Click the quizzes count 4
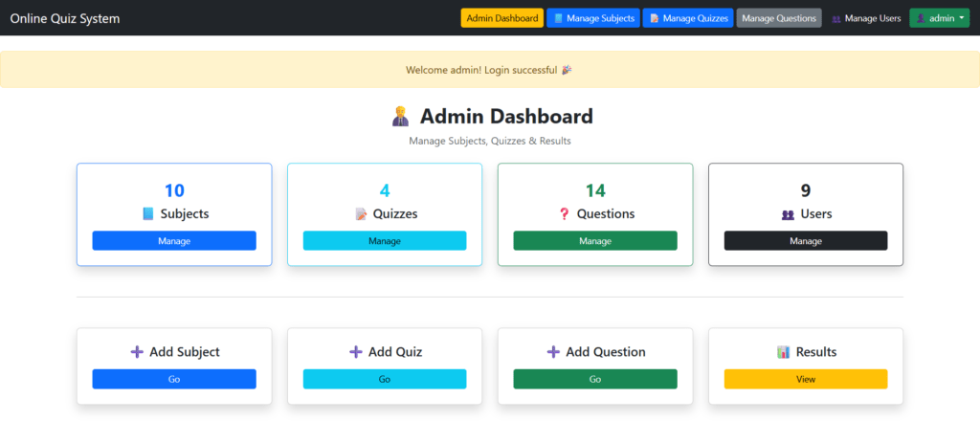 pos(385,190)
